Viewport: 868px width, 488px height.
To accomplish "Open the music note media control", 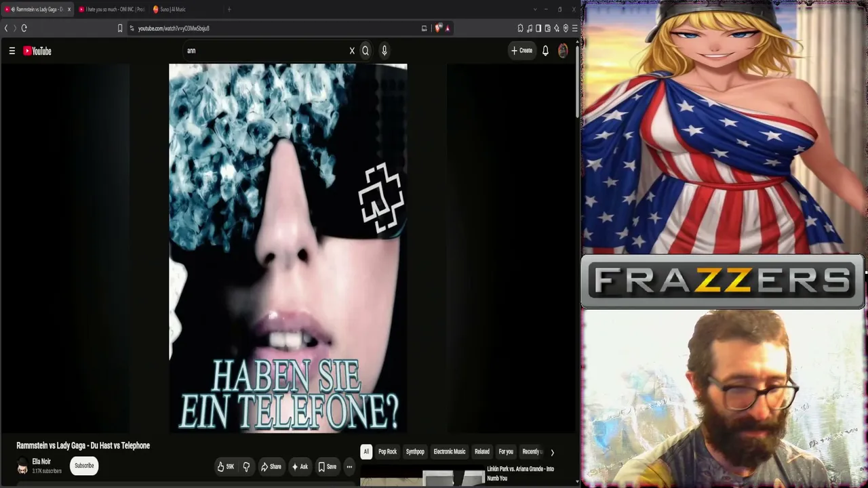I will tap(530, 28).
